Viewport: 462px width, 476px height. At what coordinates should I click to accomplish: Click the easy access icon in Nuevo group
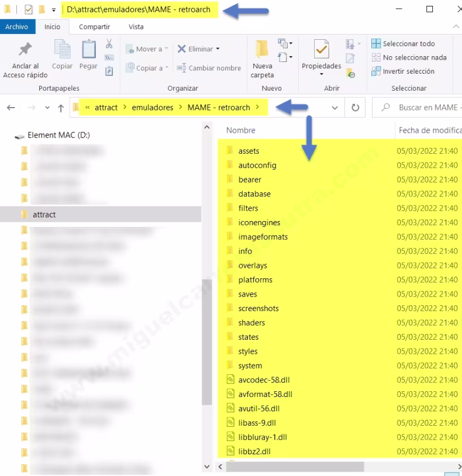click(x=282, y=57)
